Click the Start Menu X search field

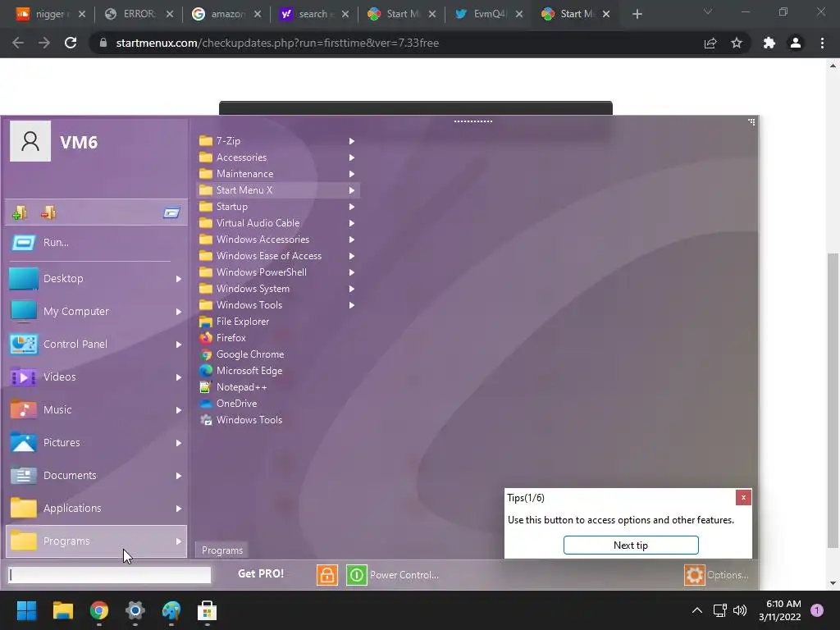pyautogui.click(x=109, y=575)
